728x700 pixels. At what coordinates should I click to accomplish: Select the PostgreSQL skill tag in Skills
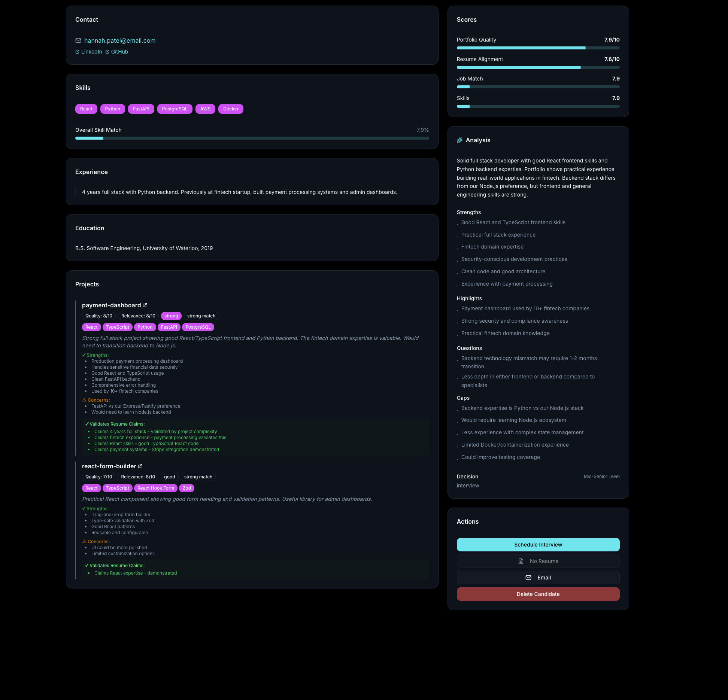click(175, 109)
